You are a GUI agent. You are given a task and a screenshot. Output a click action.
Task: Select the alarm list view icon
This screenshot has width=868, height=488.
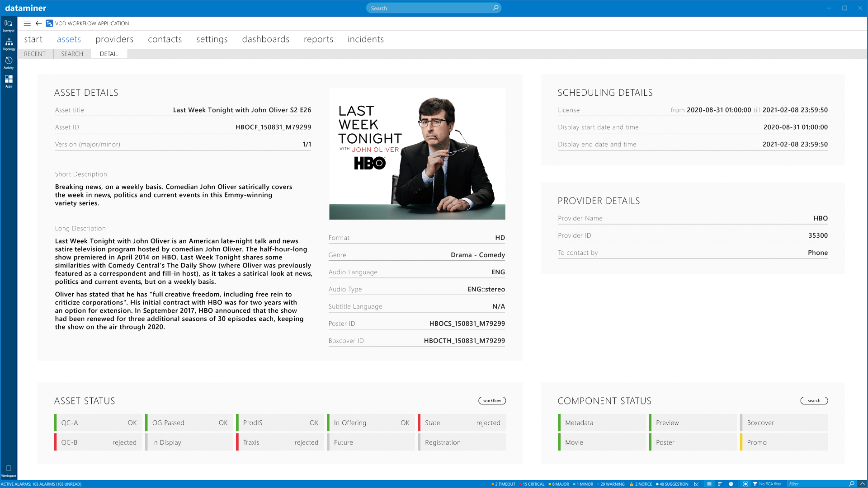[x=709, y=484]
